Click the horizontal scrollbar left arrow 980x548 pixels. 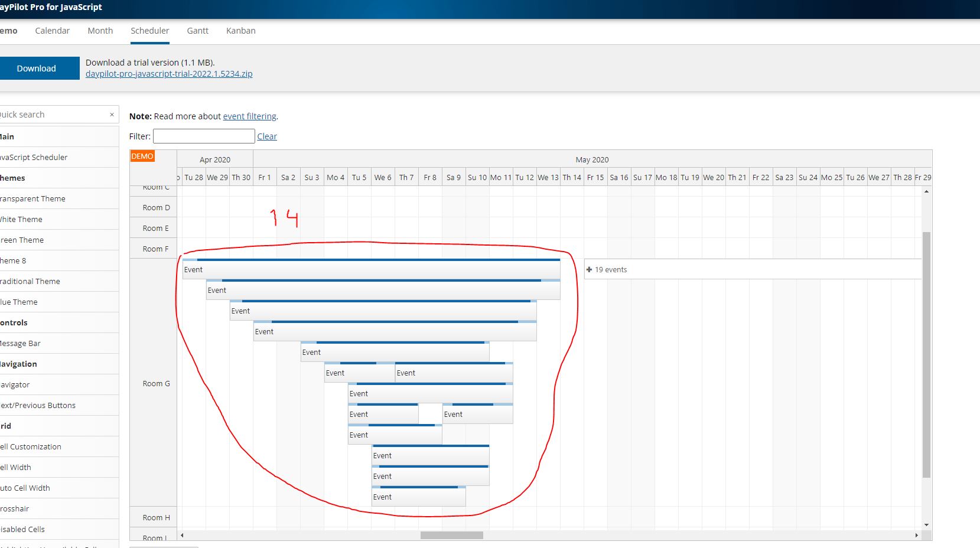pos(182,535)
